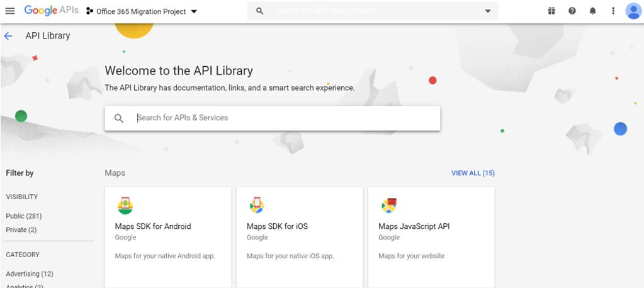Image resolution: width=644 pixels, height=288 pixels.
Task: Click the back arrow beside API Library
Action: (x=8, y=36)
